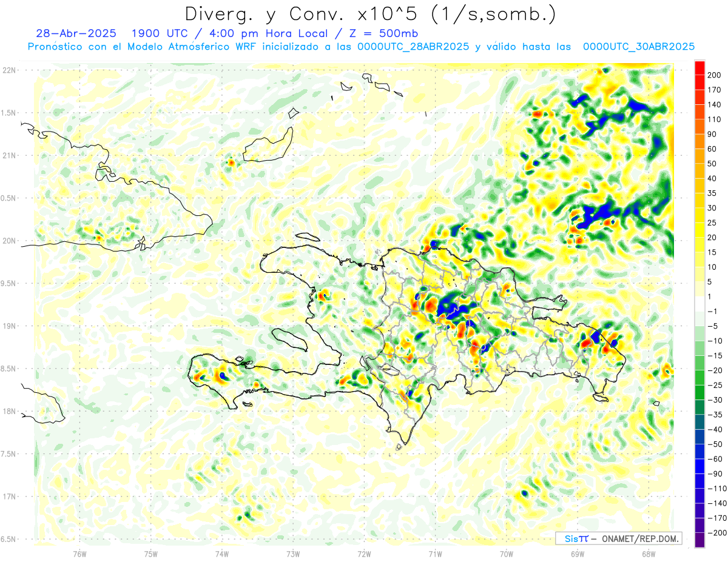Screen dimensions: 728x562
Task: Click the longitude label "74W"
Action: click(x=222, y=554)
